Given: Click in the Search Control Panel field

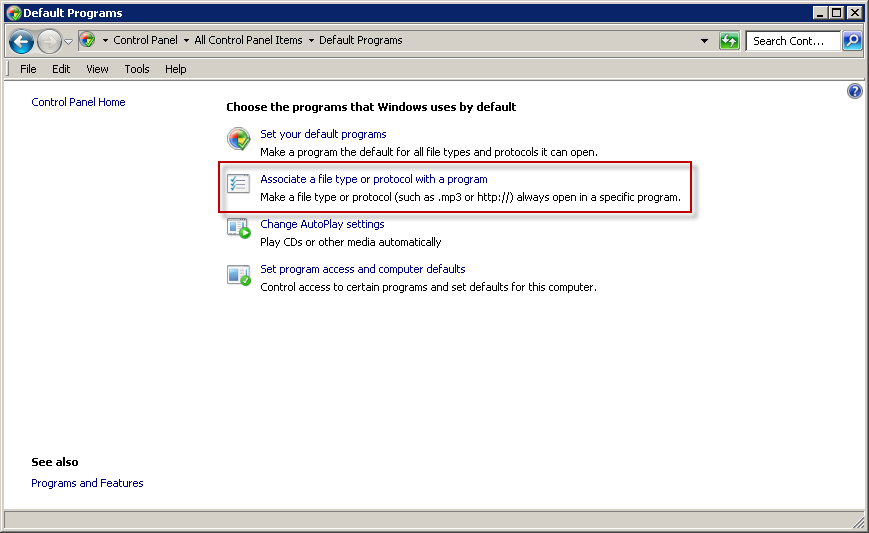Looking at the screenshot, I should tap(793, 41).
